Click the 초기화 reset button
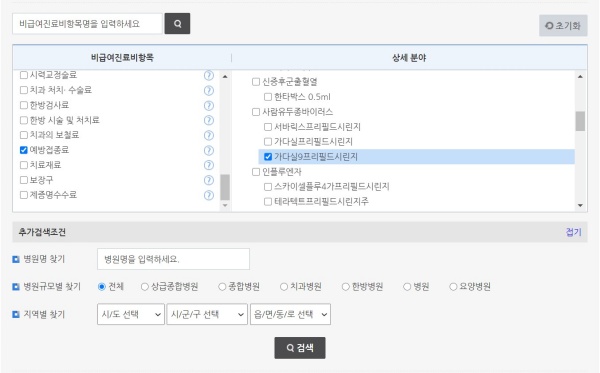Screen dimensions: 600x373 (563, 26)
